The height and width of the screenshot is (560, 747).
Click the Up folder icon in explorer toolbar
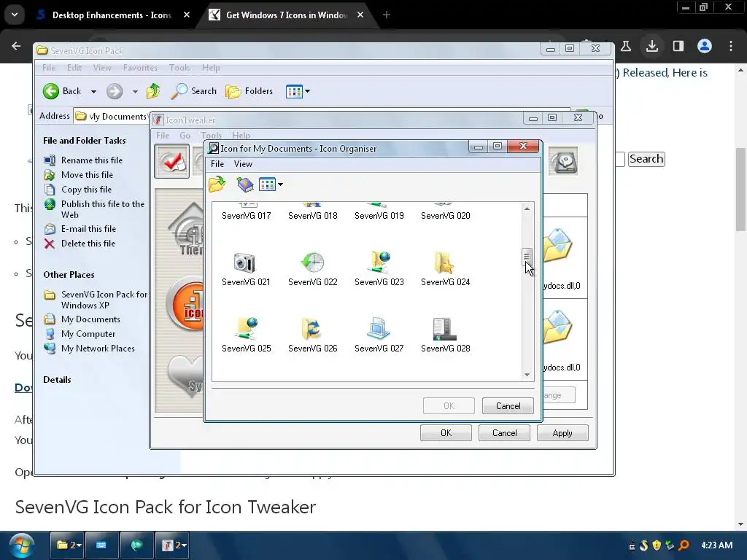click(153, 91)
